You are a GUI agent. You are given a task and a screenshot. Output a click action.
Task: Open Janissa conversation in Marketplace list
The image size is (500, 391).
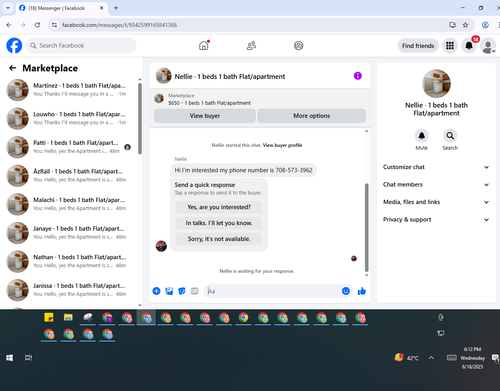[70, 290]
